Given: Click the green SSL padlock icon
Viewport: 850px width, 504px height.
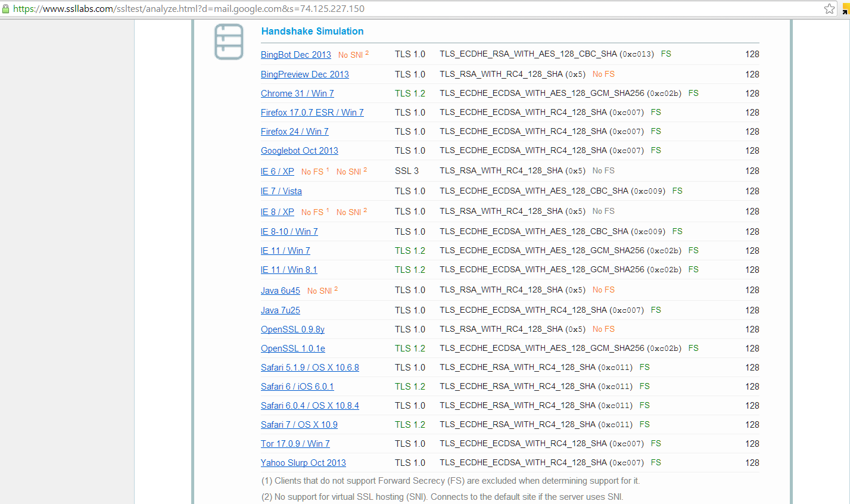Looking at the screenshot, I should (x=6, y=9).
